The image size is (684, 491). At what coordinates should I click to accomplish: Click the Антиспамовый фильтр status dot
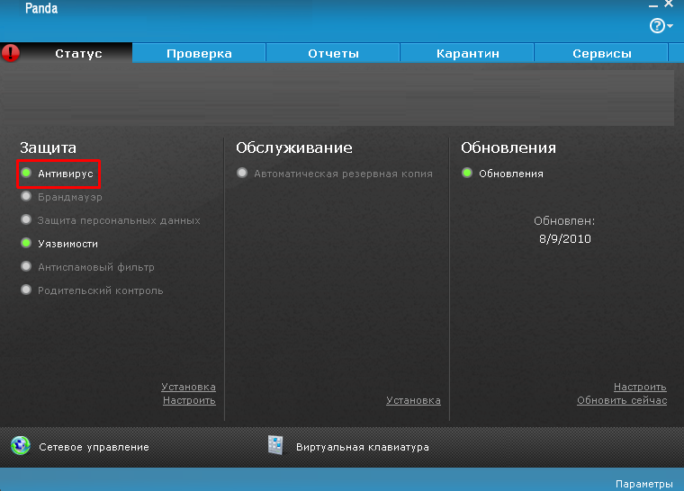click(26, 266)
